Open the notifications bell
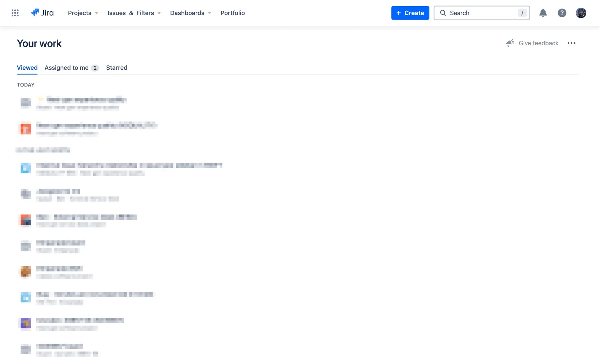600x364 pixels. (x=543, y=13)
